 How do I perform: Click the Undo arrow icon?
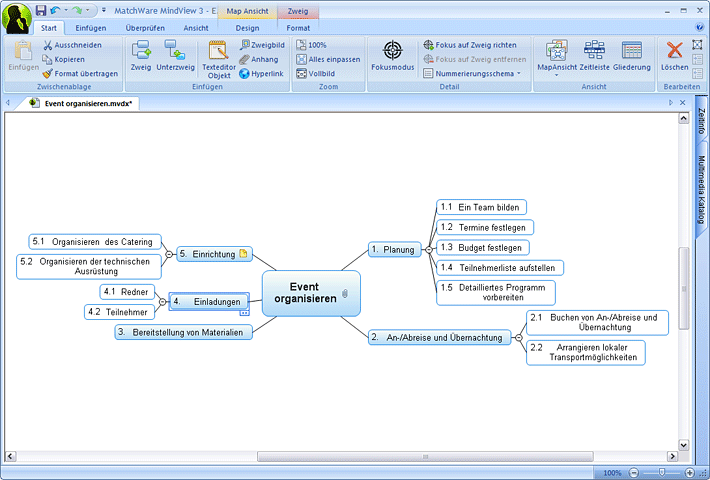pyautogui.click(x=55, y=10)
